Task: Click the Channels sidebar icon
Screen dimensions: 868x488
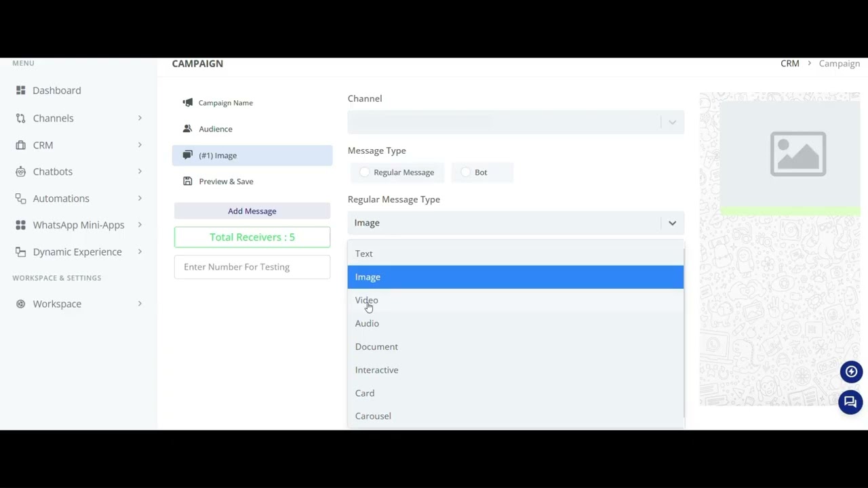Action: 20,118
